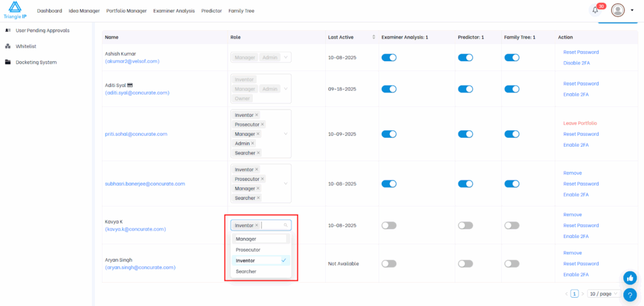The width and height of the screenshot is (644, 306).
Task: Remove Inventor tag from Kavya K
Action: [x=257, y=225]
